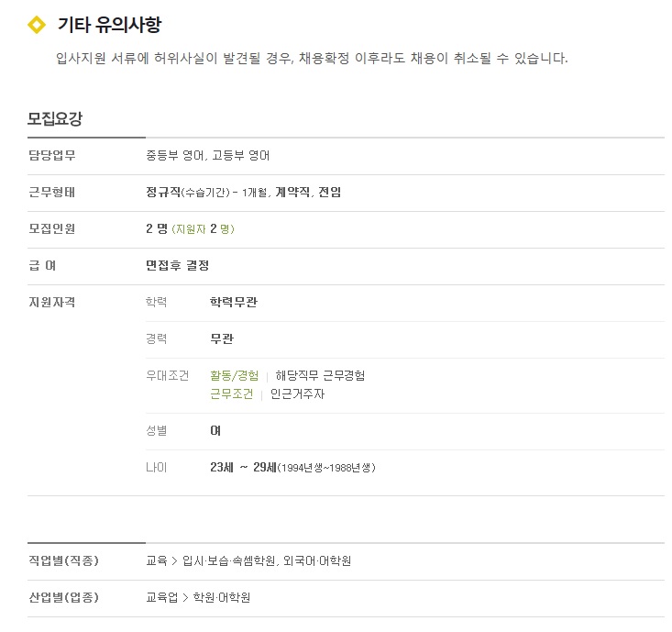Image resolution: width=672 pixels, height=632 pixels.
Task: Click the age range 23세 ~ 29세 text
Action: tap(243, 467)
